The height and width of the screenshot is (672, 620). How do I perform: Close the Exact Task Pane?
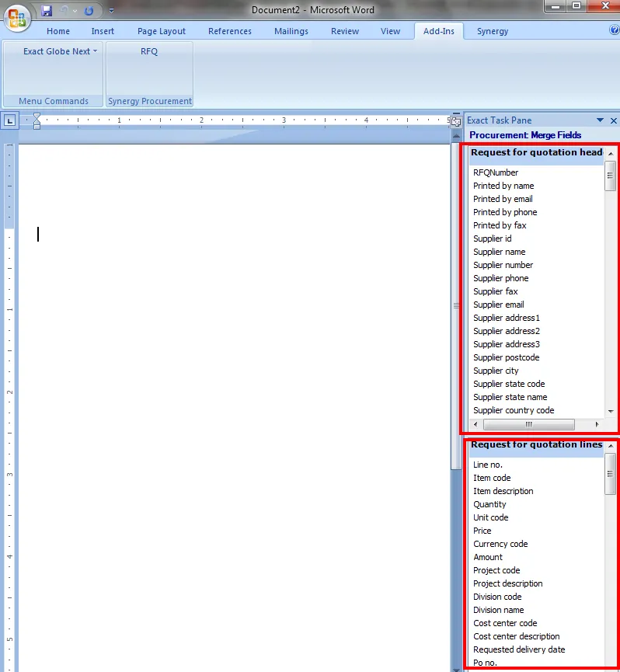click(x=613, y=120)
